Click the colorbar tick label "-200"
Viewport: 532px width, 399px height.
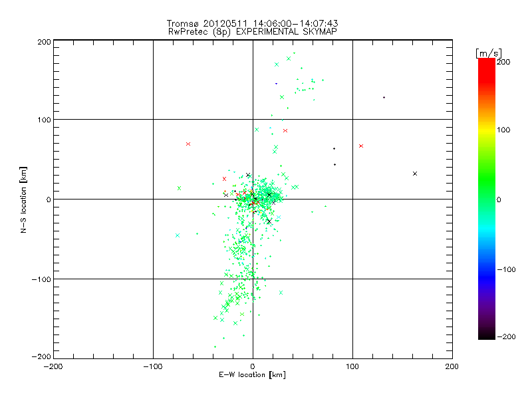[x=506, y=336]
